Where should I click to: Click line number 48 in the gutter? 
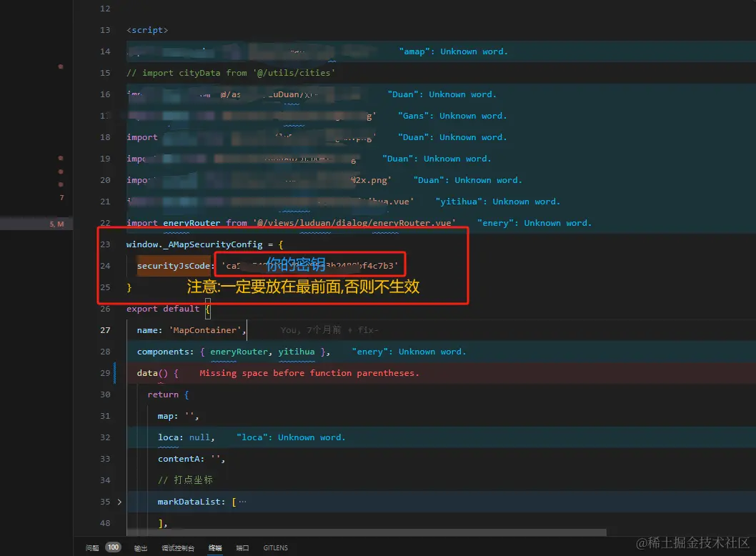[105, 523]
